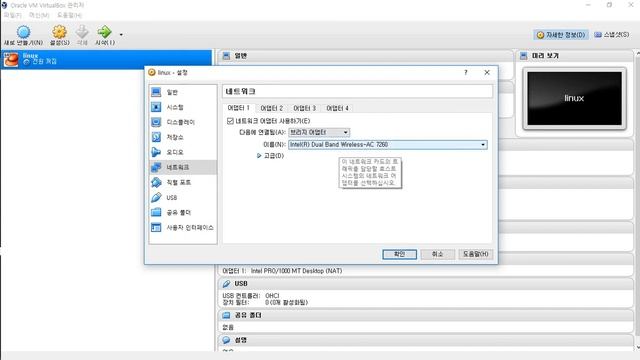Open Serial Ports (직렬 포트) settings category
The height and width of the screenshot is (360, 640).
coord(183,182)
